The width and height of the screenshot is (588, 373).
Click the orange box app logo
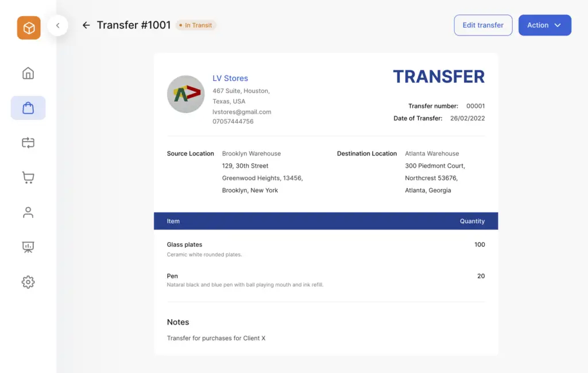29,28
